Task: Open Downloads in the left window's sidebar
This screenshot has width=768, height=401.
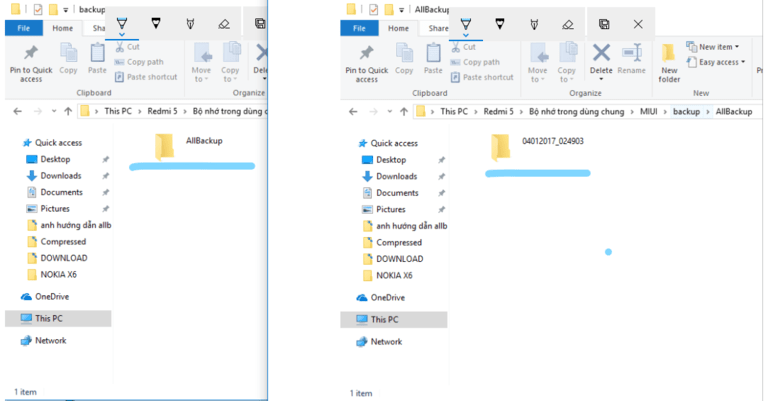Action: tap(54, 176)
